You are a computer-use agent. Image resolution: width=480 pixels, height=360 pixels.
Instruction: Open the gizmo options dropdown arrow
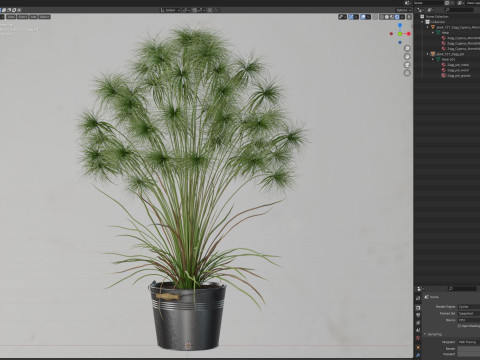pos(356,17)
